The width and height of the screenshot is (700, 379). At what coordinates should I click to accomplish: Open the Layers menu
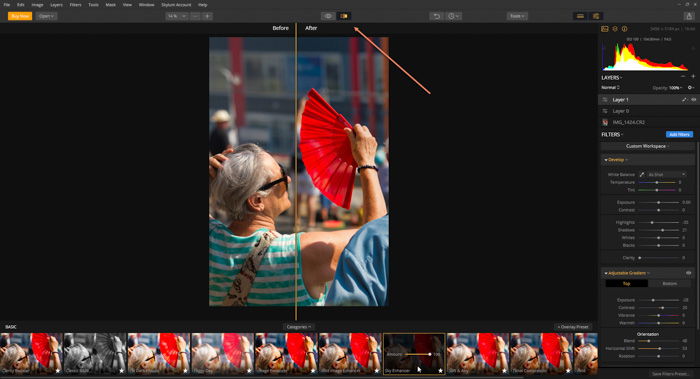coord(56,4)
